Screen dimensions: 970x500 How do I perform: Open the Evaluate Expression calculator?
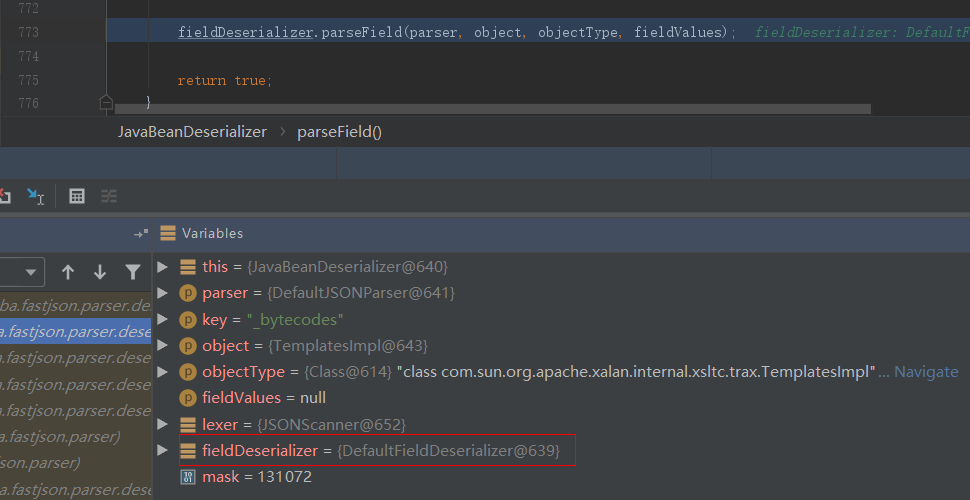pyautogui.click(x=77, y=196)
